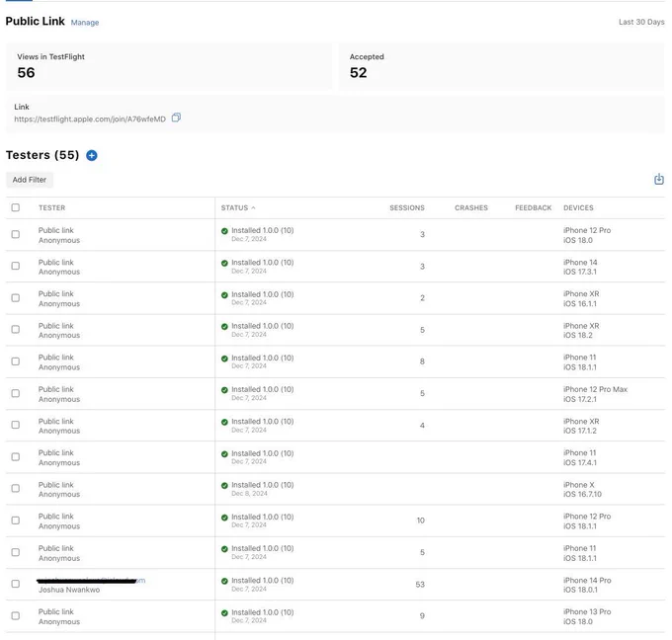Click the Testers (55) heading
Image resolution: width=672 pixels, height=640 pixels.
point(42,155)
